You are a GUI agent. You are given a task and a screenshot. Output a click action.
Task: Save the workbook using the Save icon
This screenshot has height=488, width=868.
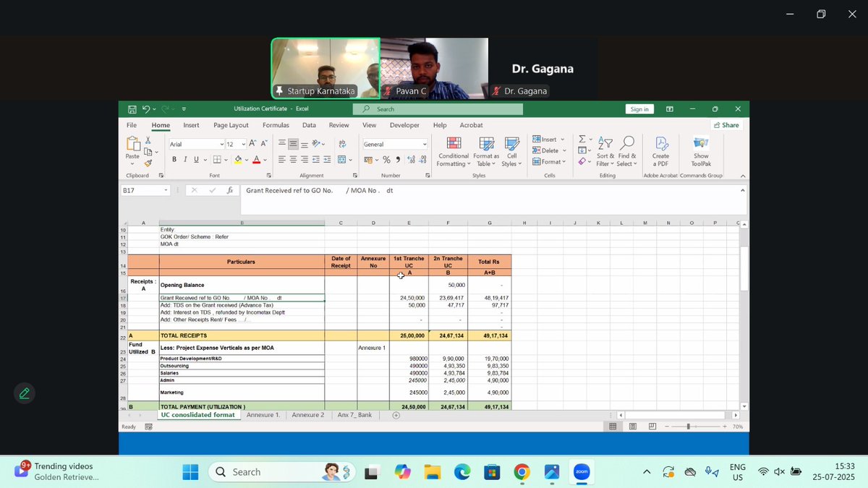pyautogui.click(x=132, y=109)
